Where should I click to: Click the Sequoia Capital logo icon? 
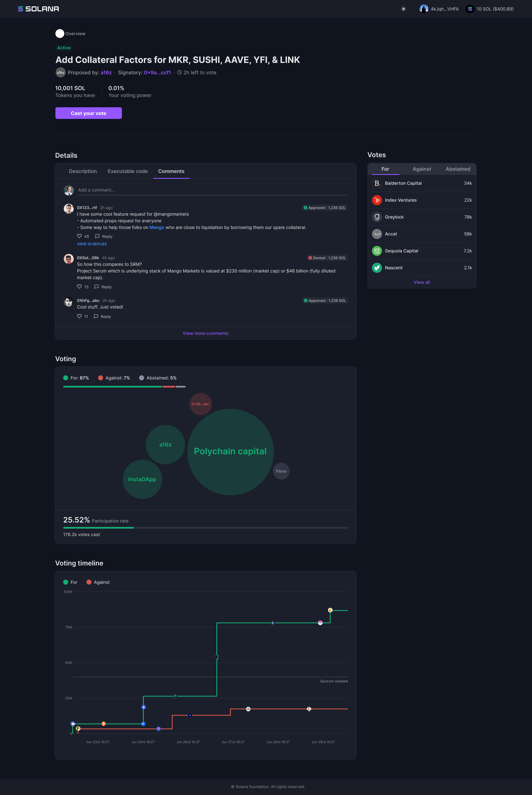coord(377,251)
